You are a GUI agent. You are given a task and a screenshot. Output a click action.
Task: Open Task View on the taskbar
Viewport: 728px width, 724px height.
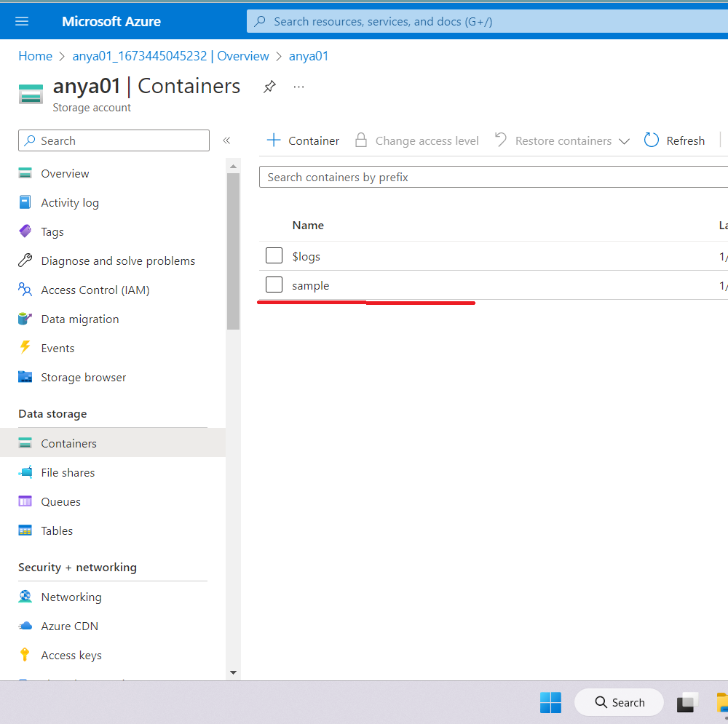coord(688,702)
